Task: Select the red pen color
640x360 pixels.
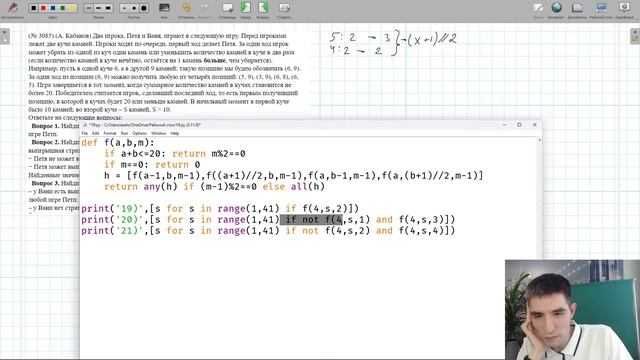Action: point(43,8)
